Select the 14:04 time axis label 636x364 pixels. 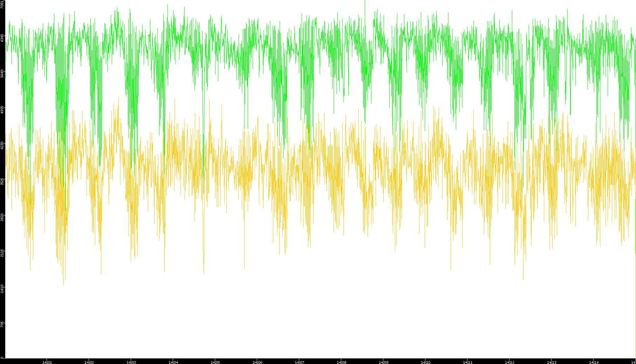[x=173, y=362]
